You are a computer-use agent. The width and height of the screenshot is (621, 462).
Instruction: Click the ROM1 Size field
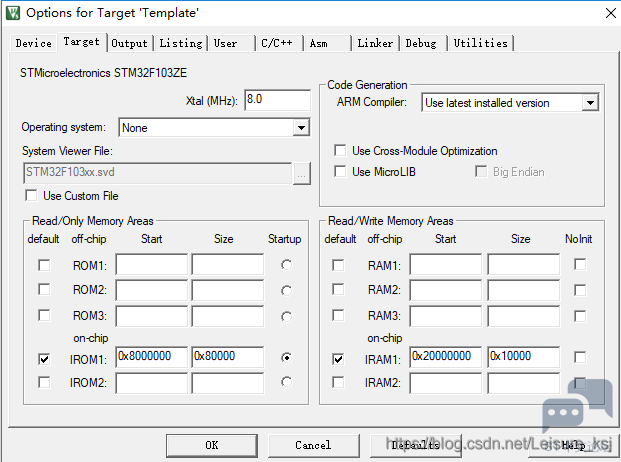(228, 264)
